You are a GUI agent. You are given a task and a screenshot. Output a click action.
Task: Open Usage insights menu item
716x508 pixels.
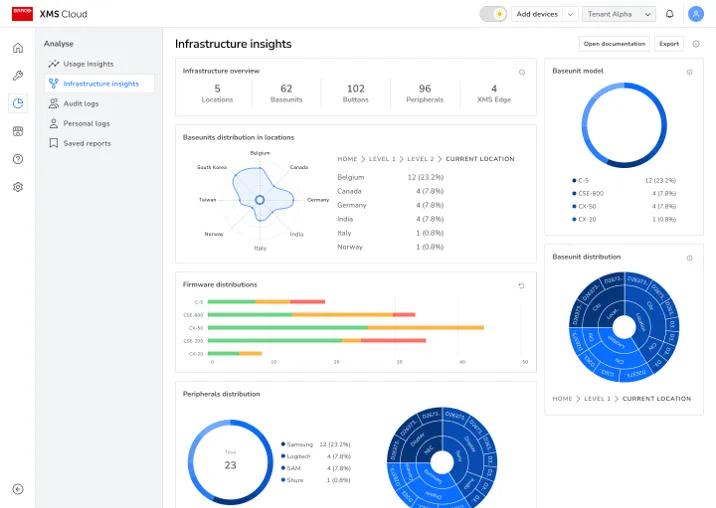pos(88,64)
